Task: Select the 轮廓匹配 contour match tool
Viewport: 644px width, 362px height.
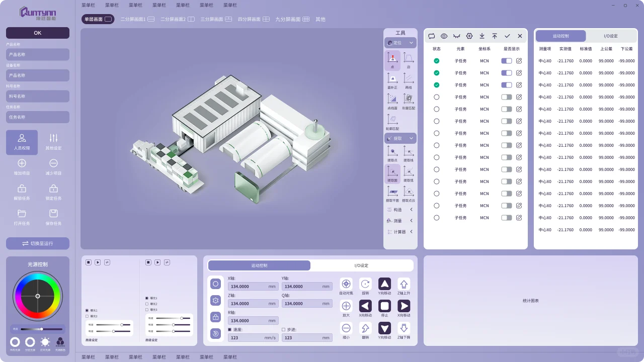Action: tap(392, 122)
